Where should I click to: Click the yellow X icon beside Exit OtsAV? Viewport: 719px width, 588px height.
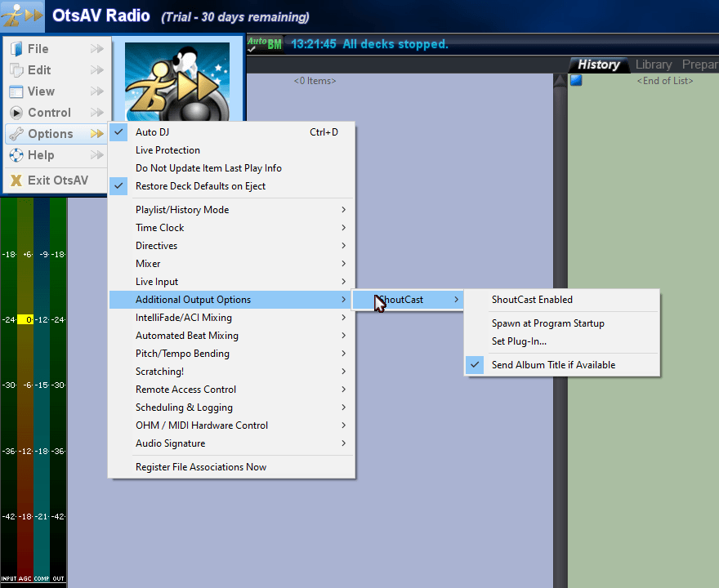tap(15, 179)
